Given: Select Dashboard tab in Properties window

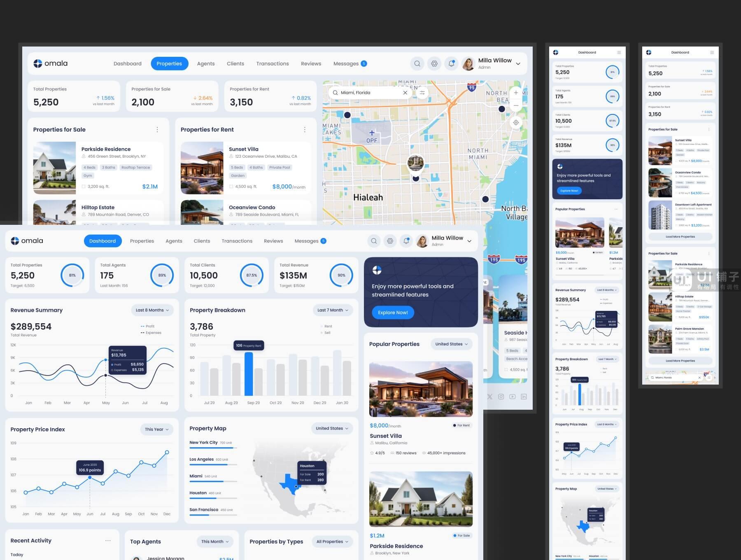Looking at the screenshot, I should tap(128, 63).
